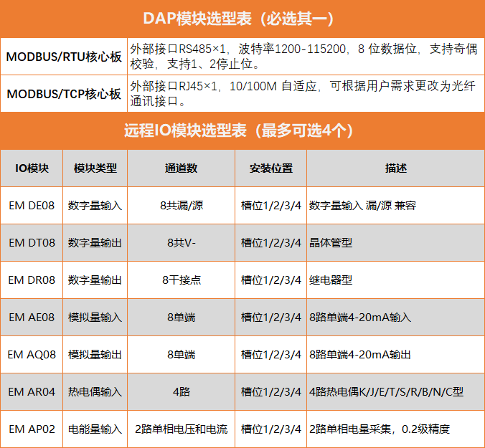485x448 pixels.
Task: Select the EM AE08 module cell
Action: (32, 318)
